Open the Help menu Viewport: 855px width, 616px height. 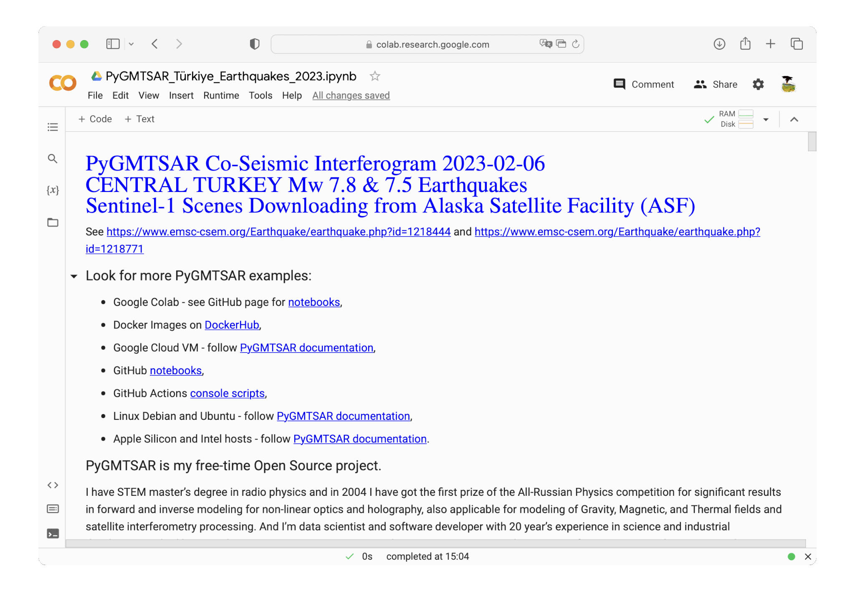point(292,96)
